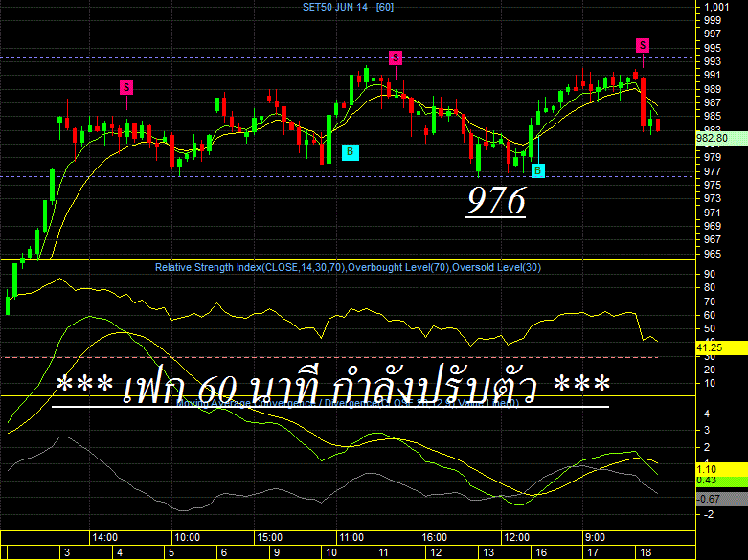This screenshot has height=560, width=748.
Task: Click date 18 on the date axis
Action: (646, 553)
